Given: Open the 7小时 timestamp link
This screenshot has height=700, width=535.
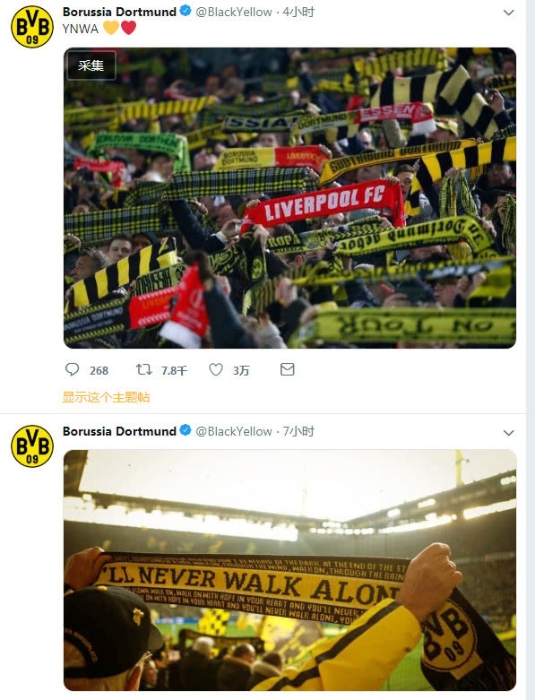Looking at the screenshot, I should [x=298, y=431].
